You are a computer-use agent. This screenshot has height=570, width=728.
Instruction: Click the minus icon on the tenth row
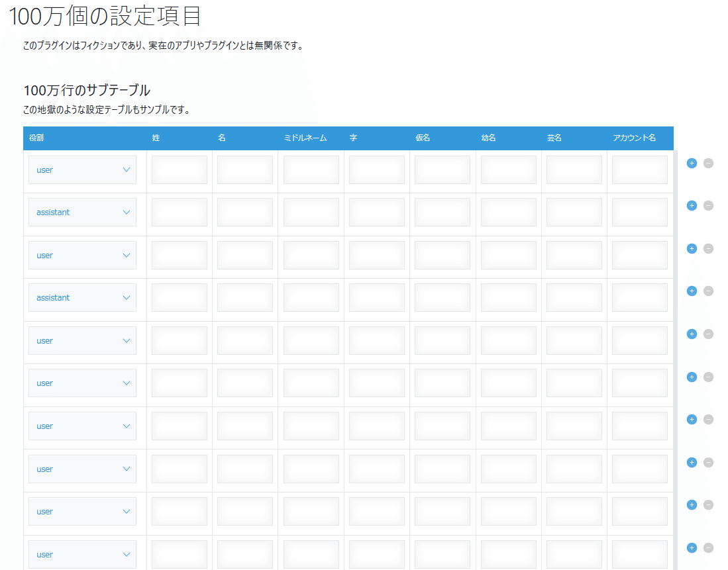click(708, 547)
